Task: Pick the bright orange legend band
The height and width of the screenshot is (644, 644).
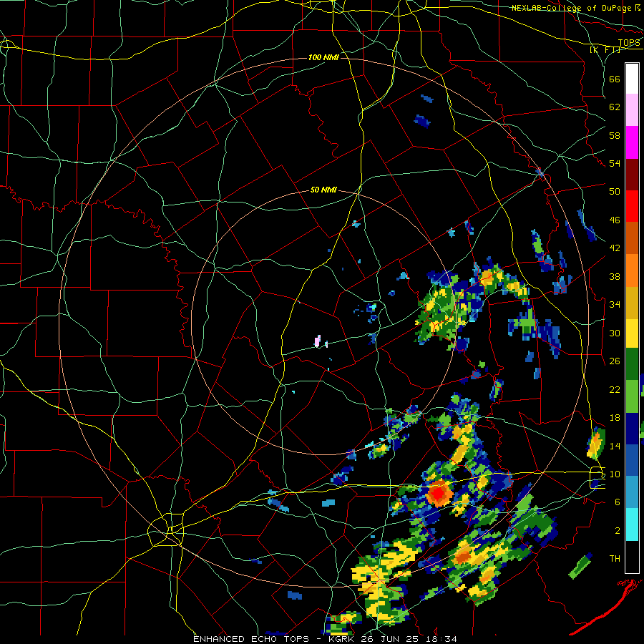Action: point(632,270)
